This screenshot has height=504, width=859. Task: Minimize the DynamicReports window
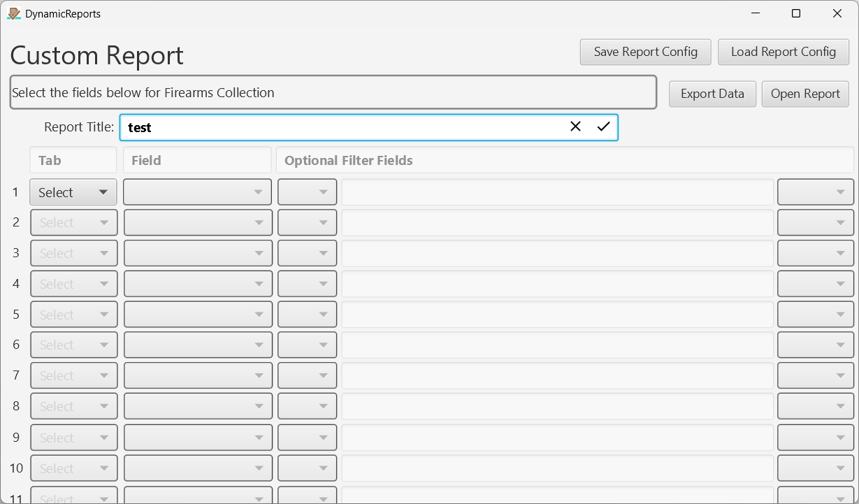click(x=756, y=13)
